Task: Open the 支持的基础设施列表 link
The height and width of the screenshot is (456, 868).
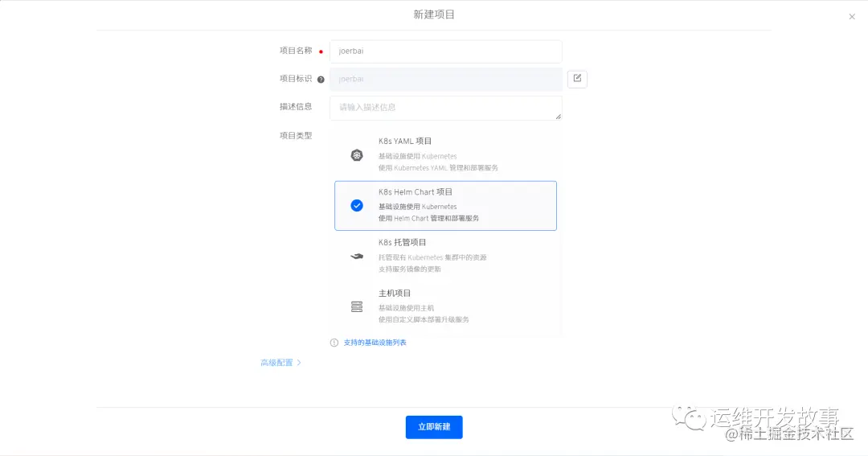Action: pos(375,343)
